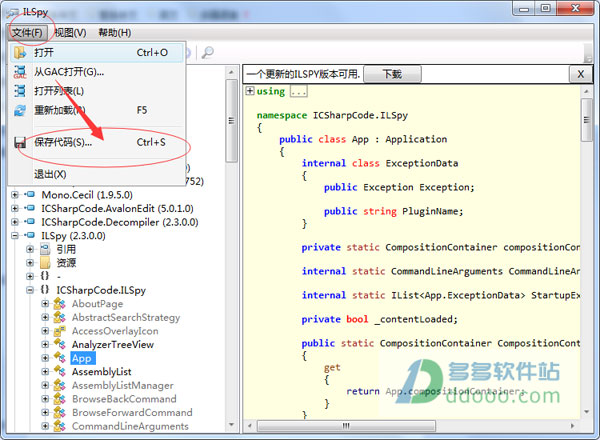Click the AboutPage class icon

[59, 304]
